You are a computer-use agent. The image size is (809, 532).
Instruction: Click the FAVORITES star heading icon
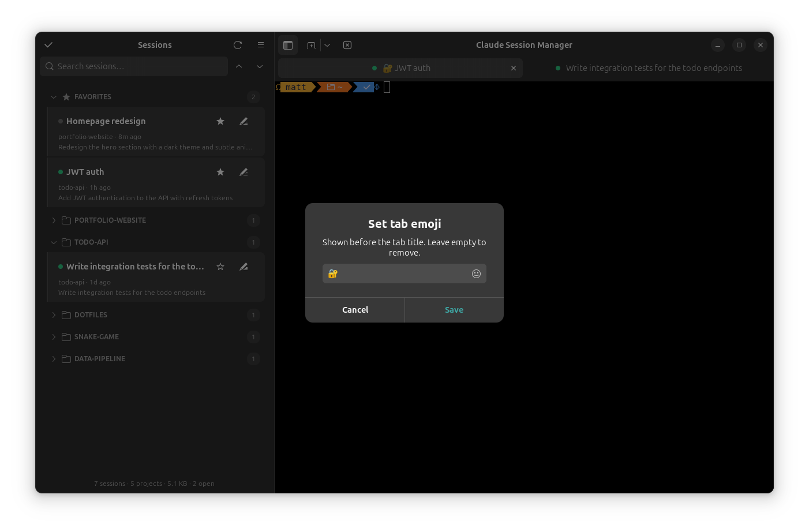[66, 97]
